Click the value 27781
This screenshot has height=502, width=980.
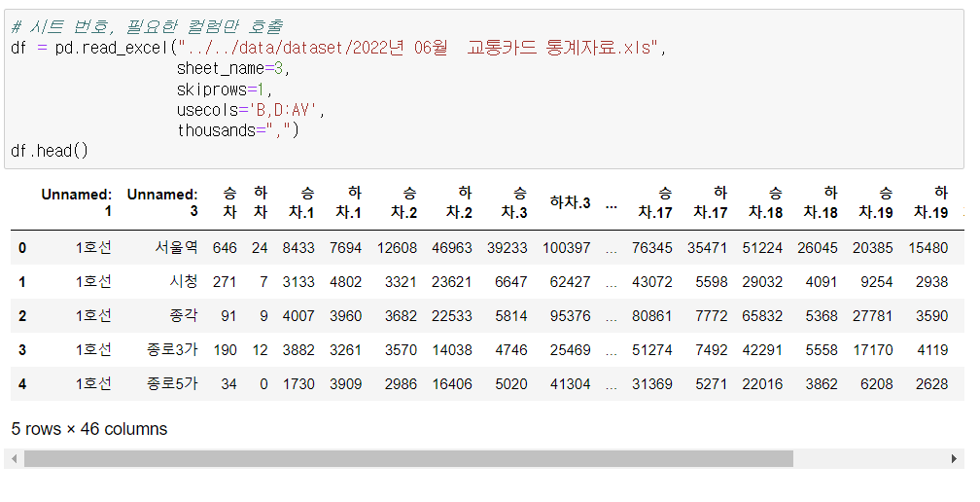[x=872, y=316]
